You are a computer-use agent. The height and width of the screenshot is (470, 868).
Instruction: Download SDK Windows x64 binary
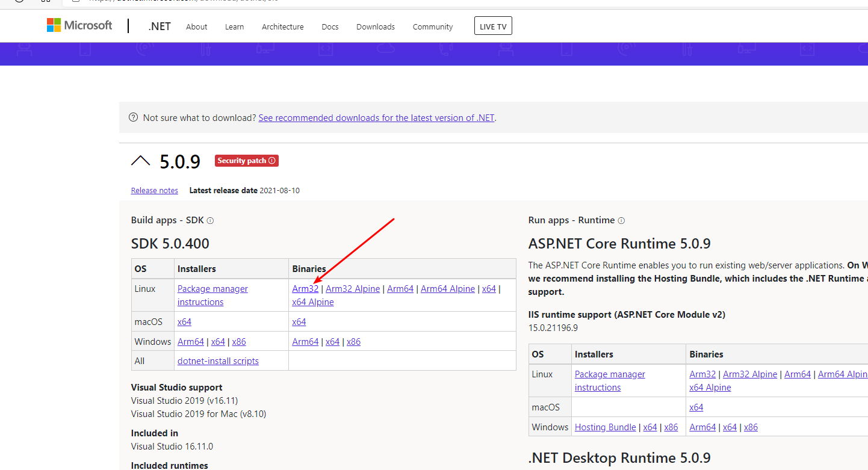point(333,342)
